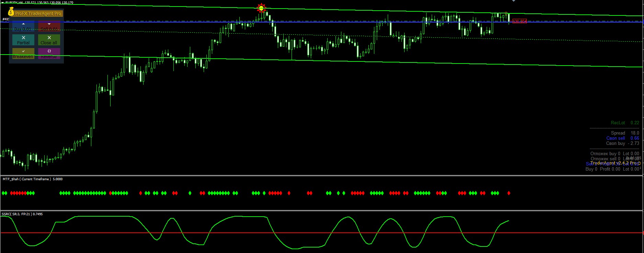Viewport: 644px width, 253px height.
Task: Click the Своп sell 0.66 line
Action: [622, 138]
